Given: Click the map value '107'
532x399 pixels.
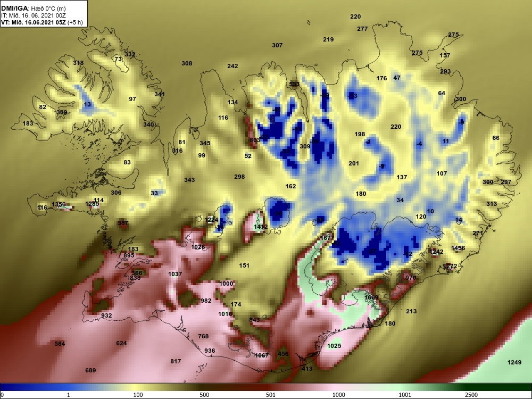Looking at the screenshot, I should click(x=442, y=174).
